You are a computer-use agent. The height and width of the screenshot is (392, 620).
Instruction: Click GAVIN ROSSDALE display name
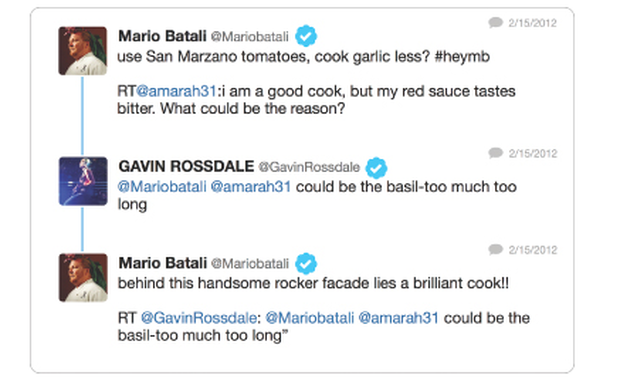click(x=186, y=167)
